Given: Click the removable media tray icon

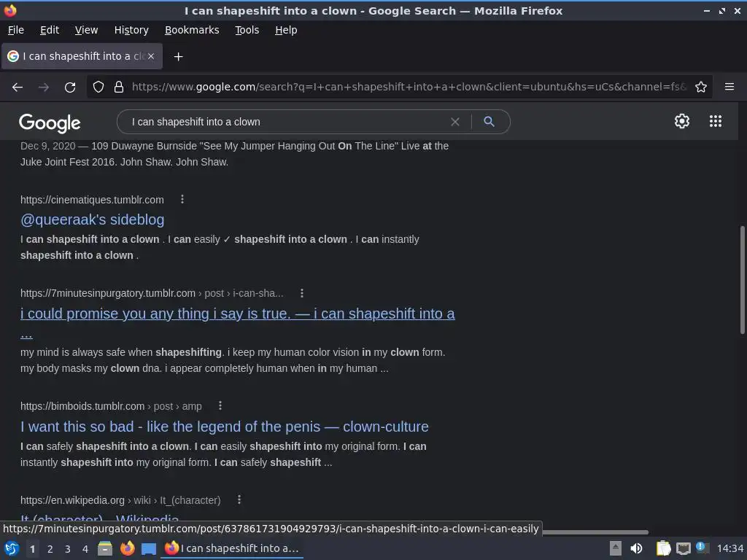Looking at the screenshot, I should (x=616, y=548).
